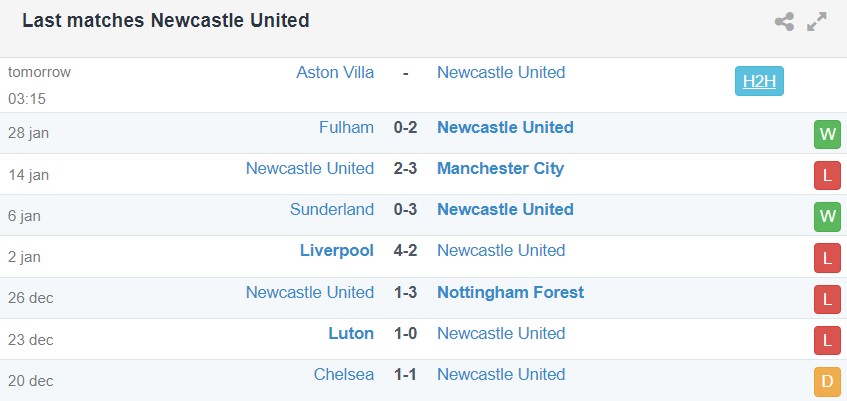Click the red L badge for Luton match
Image resolution: width=847 pixels, height=401 pixels.
pyautogui.click(x=827, y=339)
